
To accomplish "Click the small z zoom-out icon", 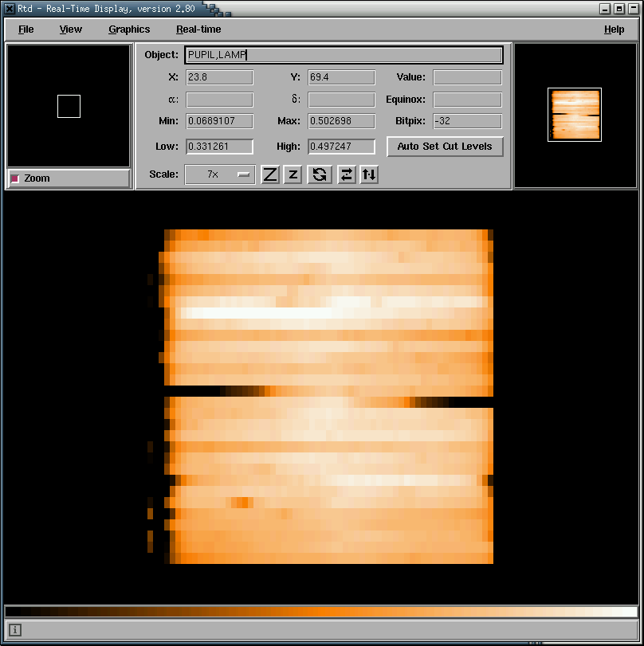I will click(293, 175).
